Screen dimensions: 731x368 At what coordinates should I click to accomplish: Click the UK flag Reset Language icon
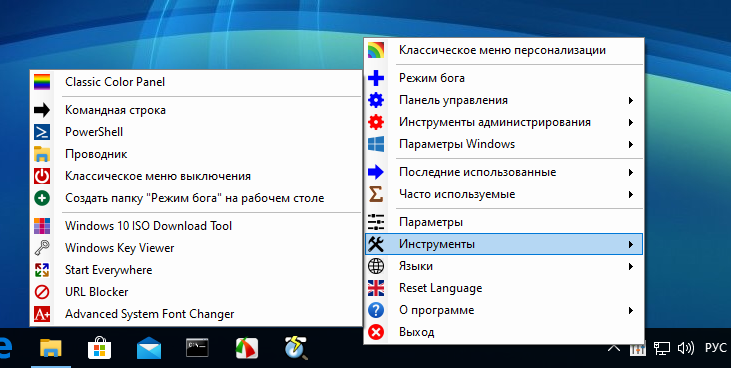(x=376, y=288)
